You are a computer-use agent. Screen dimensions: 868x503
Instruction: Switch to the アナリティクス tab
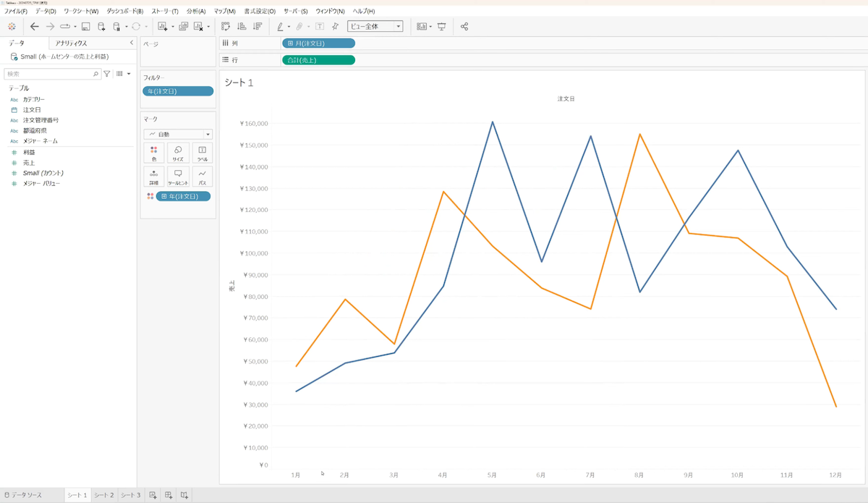[x=71, y=43]
